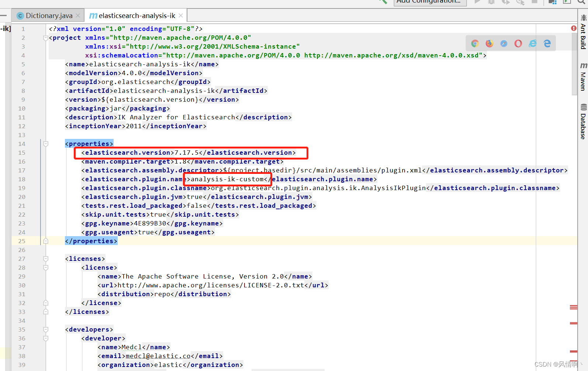Viewport: 588px width, 371px height.
Task: Open pom.xml in Edge browser
Action: (x=547, y=43)
